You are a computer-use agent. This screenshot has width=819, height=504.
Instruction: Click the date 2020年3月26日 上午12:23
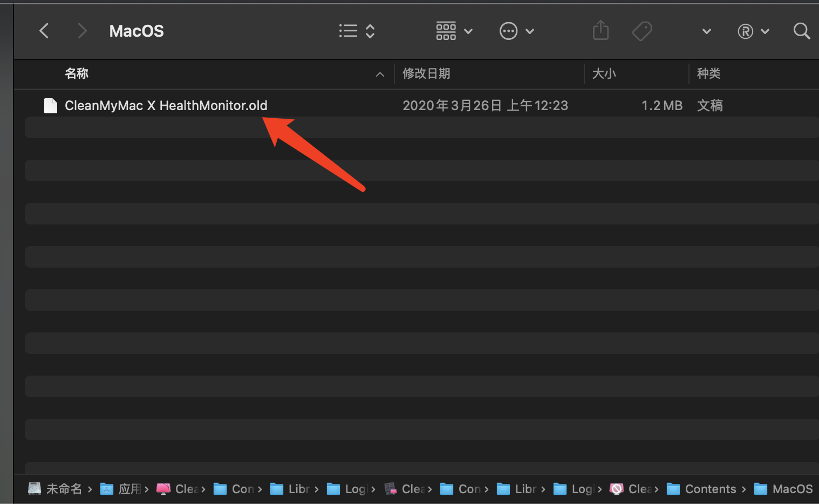click(485, 105)
